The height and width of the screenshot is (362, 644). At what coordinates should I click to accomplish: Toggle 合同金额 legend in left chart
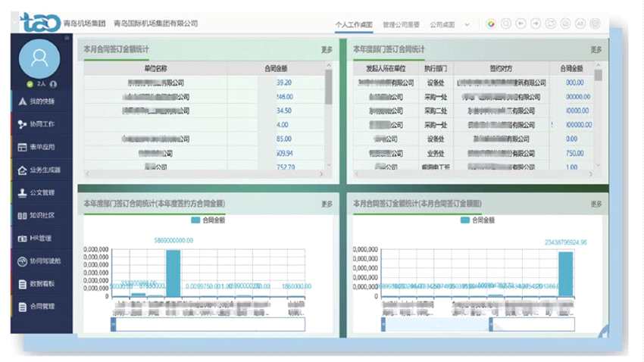pyautogui.click(x=208, y=220)
